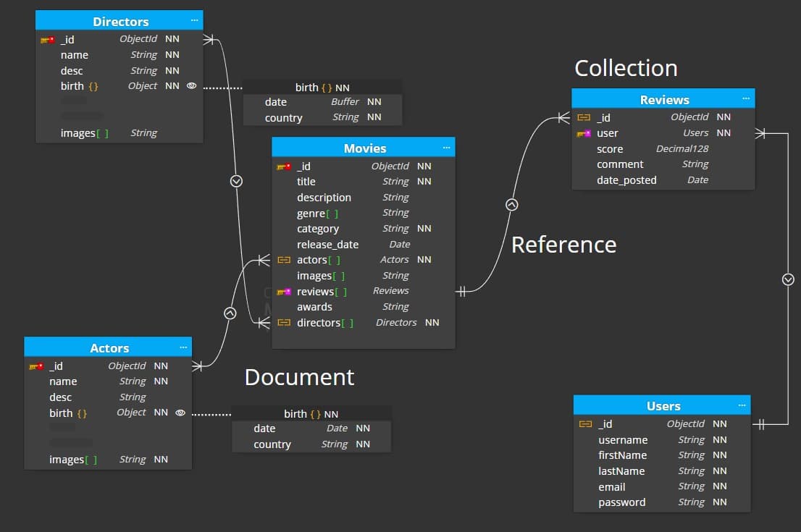Image resolution: width=801 pixels, height=532 pixels.
Task: Click the Reviews _id link icon
Action: click(x=584, y=117)
